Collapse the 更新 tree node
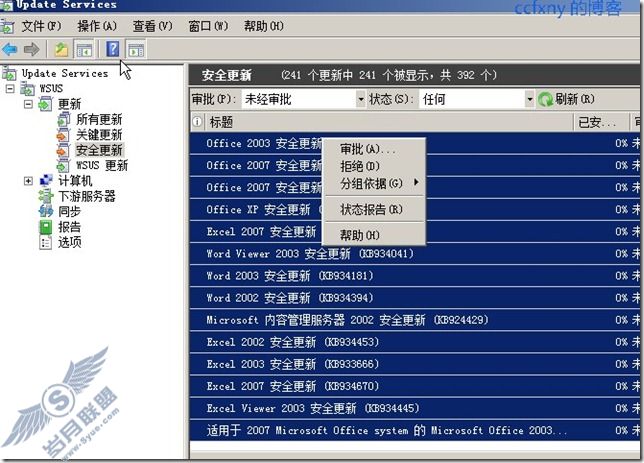The height and width of the screenshot is (463, 644). tap(28, 104)
